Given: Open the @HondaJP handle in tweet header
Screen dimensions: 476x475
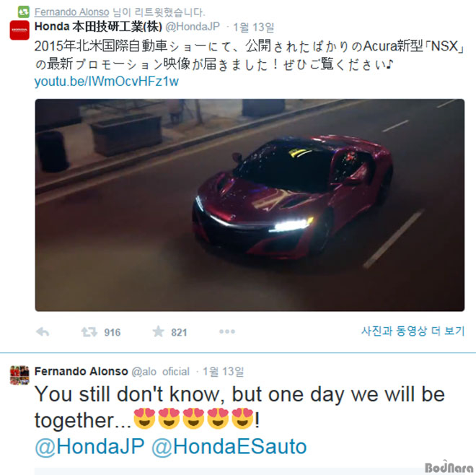Looking at the screenshot, I should (193, 27).
